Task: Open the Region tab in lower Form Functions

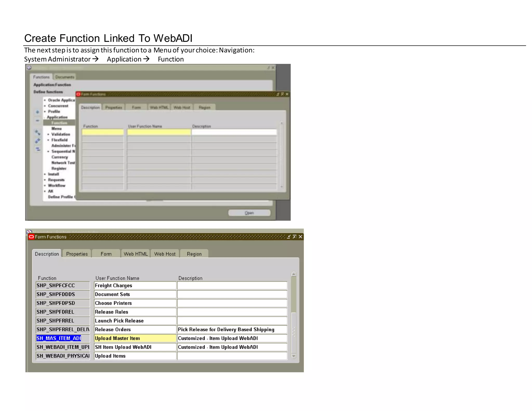Action: point(194,254)
